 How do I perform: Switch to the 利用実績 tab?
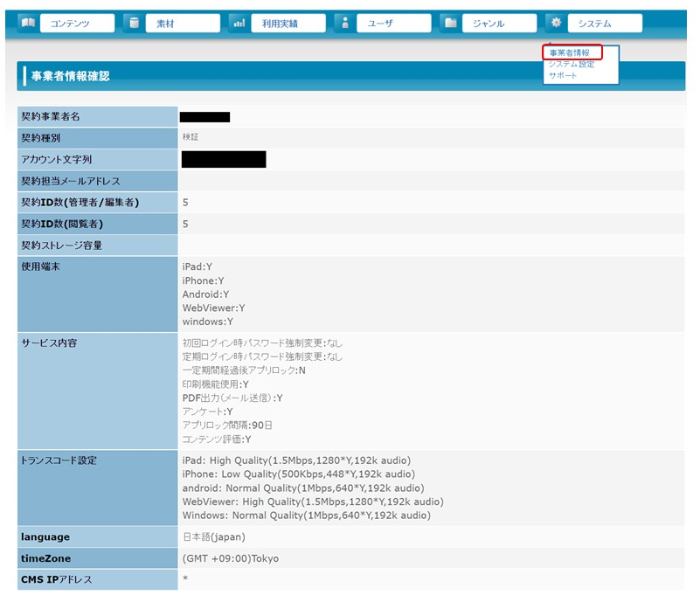tap(288, 24)
